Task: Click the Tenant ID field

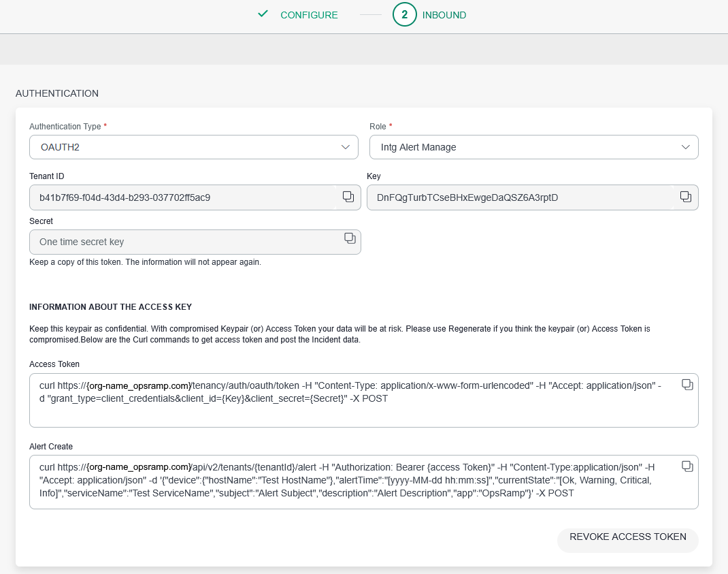Action: click(x=195, y=197)
